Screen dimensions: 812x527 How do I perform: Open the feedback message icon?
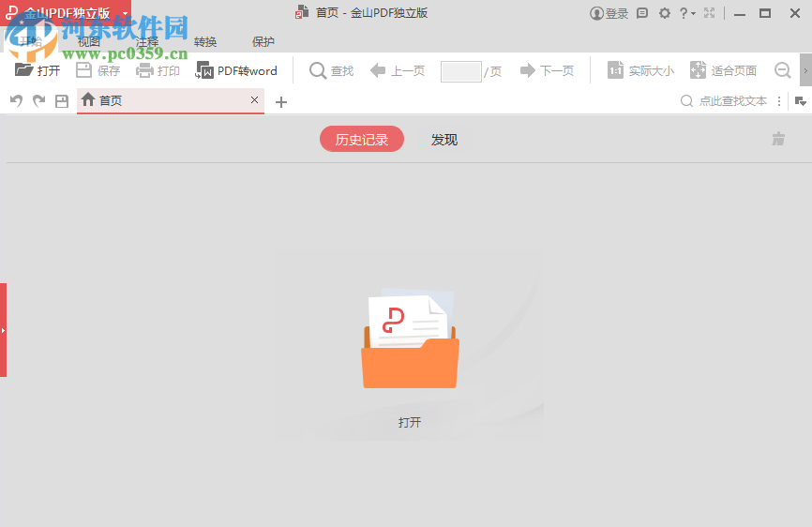coord(642,13)
